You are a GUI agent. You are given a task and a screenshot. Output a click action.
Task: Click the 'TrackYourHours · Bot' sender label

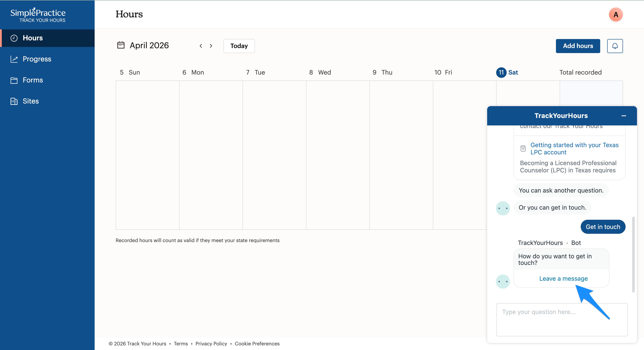[x=549, y=243]
